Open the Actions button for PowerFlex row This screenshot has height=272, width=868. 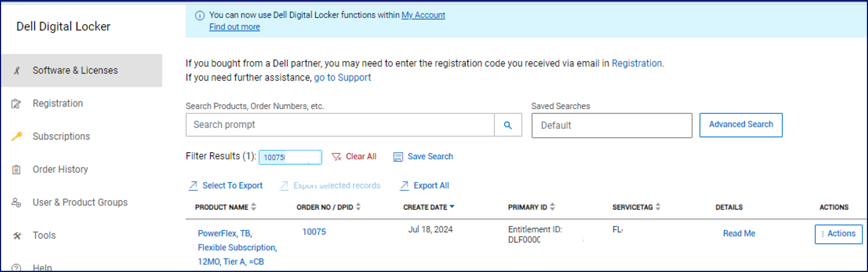coord(838,234)
